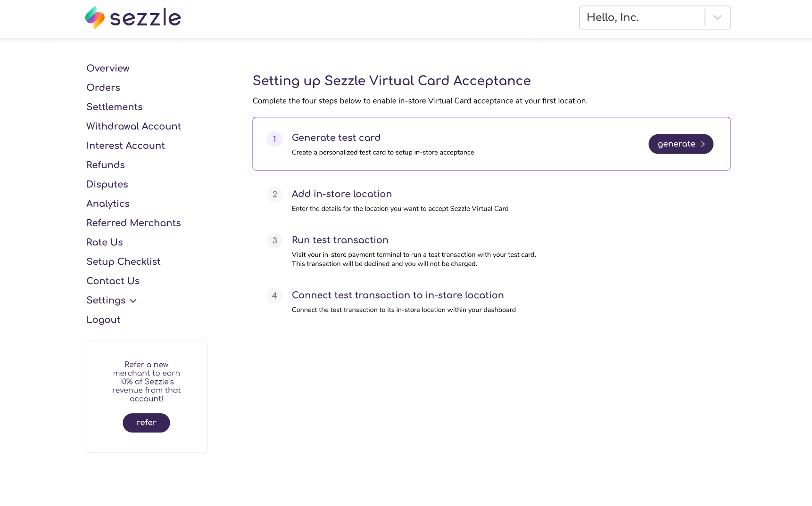
Task: Click the refer button in the referral box
Action: click(146, 423)
